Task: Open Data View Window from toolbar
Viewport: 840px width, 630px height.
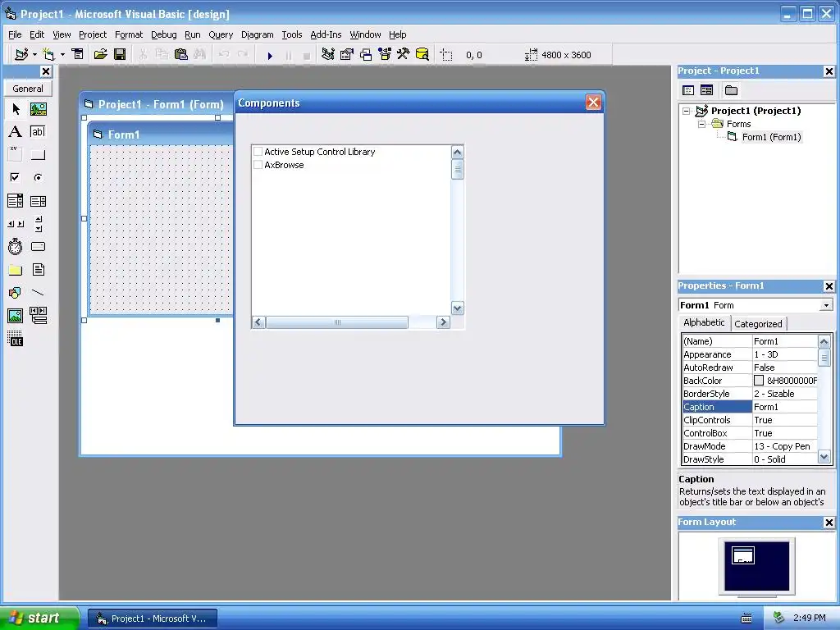Action: (422, 55)
